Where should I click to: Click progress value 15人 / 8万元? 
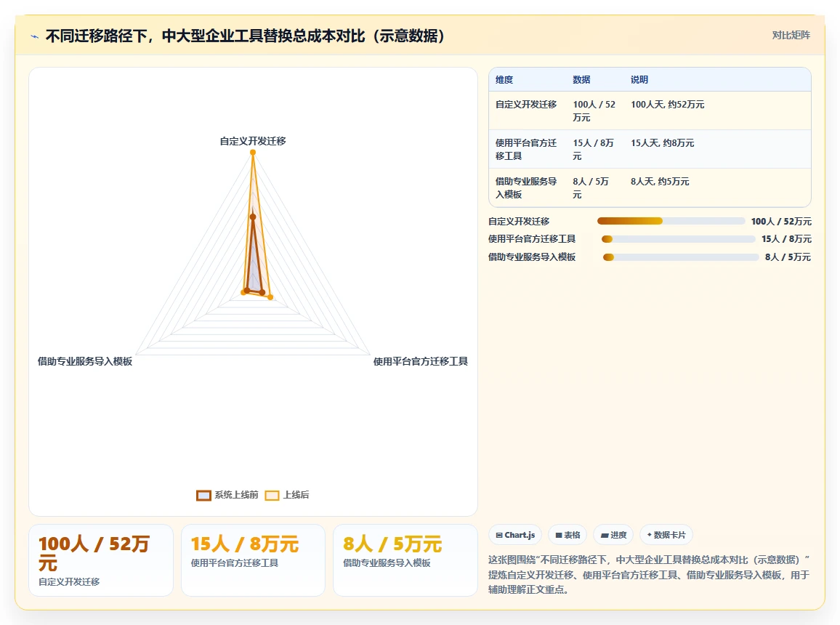pos(786,239)
